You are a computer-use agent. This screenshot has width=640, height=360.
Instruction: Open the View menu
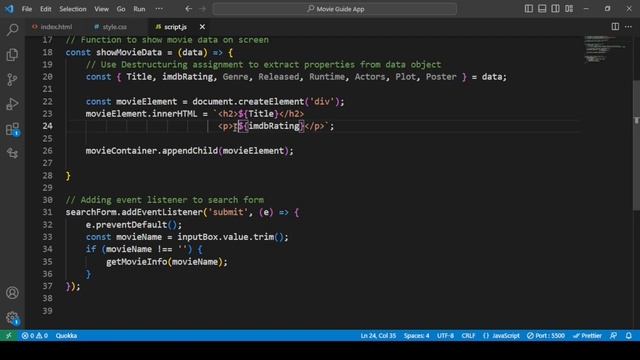tap(101, 9)
